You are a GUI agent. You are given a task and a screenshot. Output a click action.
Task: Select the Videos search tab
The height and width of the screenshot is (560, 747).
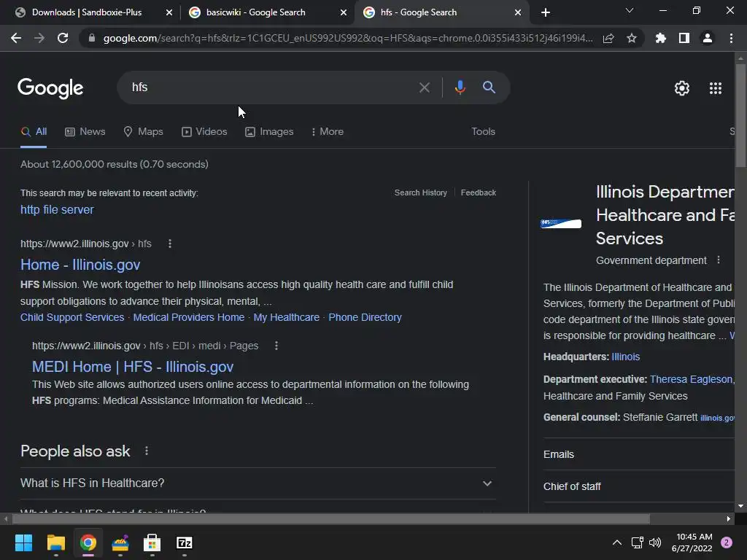click(x=204, y=132)
